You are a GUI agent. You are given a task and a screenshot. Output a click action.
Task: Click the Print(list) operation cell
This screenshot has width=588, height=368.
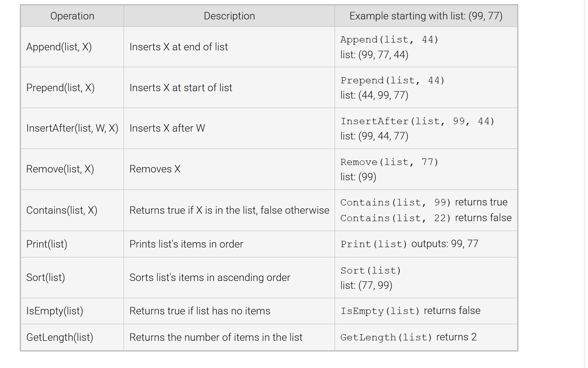(x=47, y=244)
